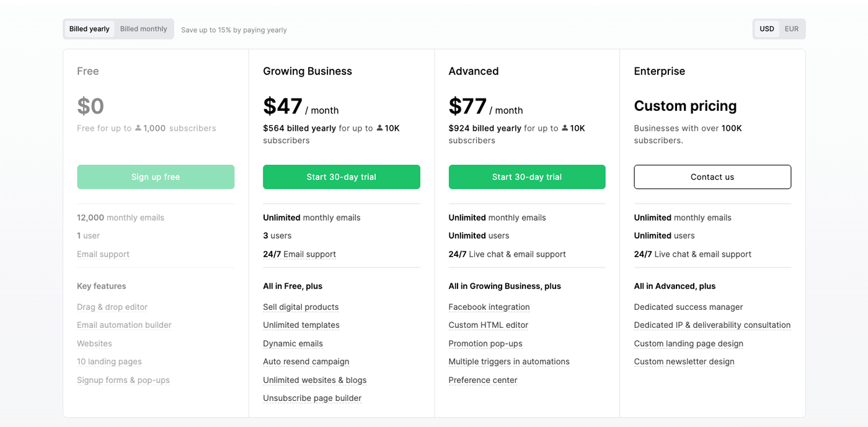This screenshot has height=427, width=868.
Task: Click the Enterprise plan title
Action: (x=660, y=71)
